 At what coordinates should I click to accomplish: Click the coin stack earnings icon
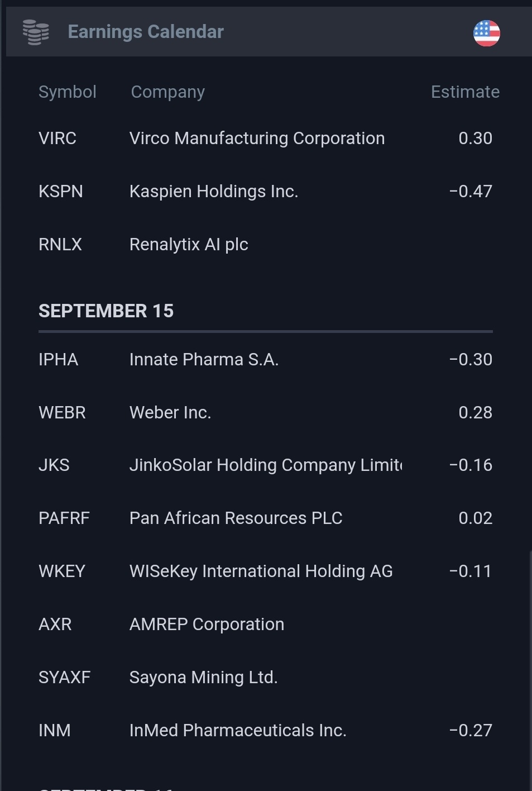click(x=36, y=32)
